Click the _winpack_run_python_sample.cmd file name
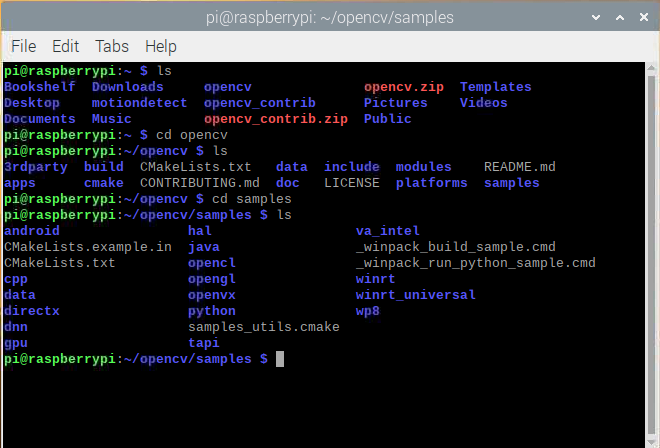The image size is (660, 448). coord(476,263)
